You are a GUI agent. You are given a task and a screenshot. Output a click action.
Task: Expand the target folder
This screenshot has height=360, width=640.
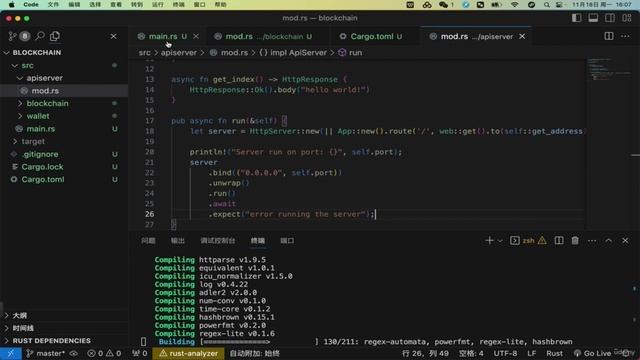[64, 141]
